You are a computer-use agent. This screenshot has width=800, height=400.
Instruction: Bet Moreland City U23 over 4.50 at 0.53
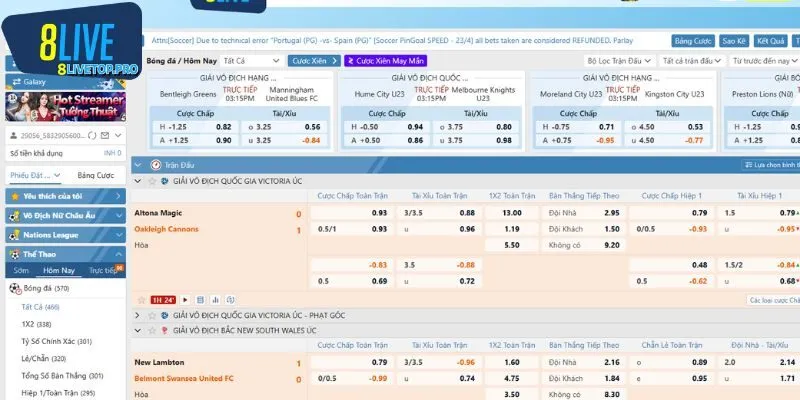click(x=668, y=127)
